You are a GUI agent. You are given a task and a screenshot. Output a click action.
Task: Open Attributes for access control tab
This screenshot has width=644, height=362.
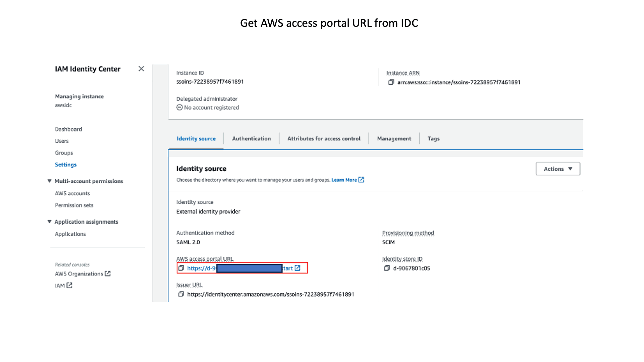[x=324, y=138]
